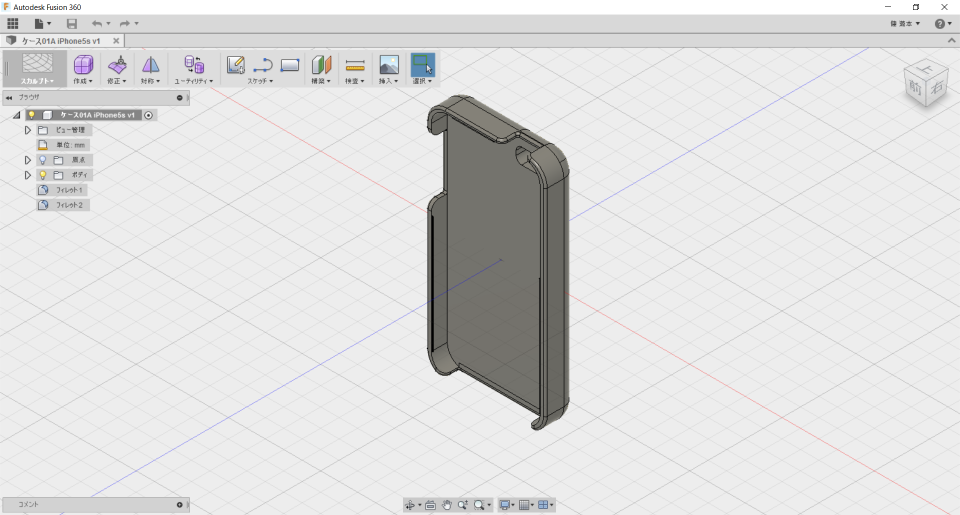Screen dimensions: 960x515
Task: Toggle visibility bulb of root component
Action: point(32,115)
